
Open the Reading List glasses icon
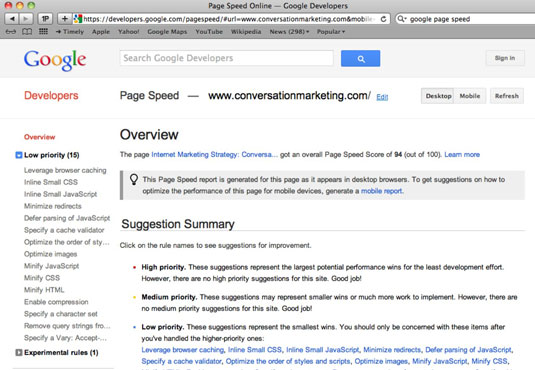click(x=11, y=32)
